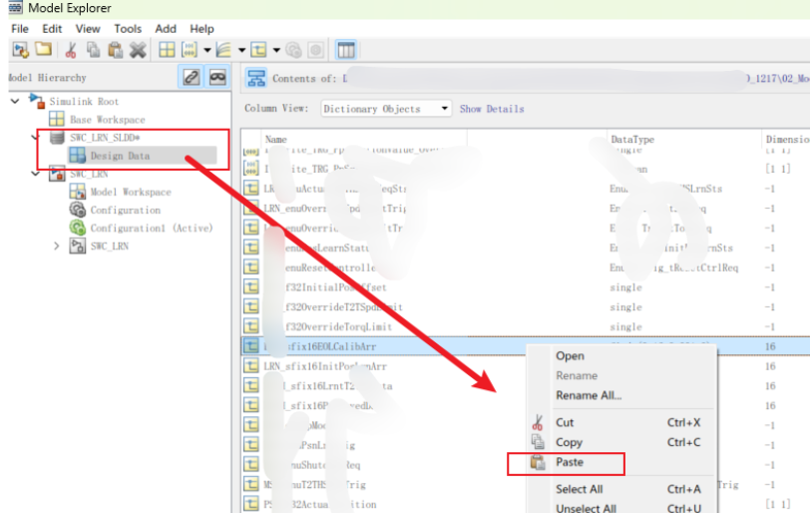
Task: Click the Add Simulink data object icon
Action: 190,50
